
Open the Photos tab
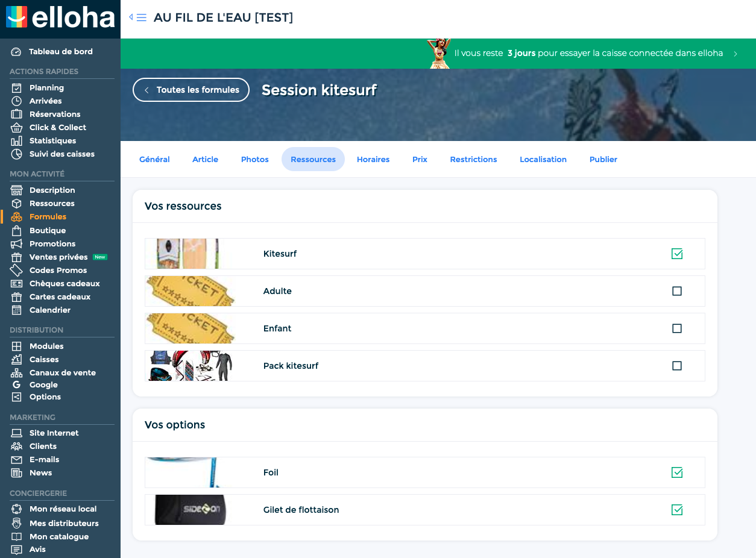pyautogui.click(x=255, y=159)
